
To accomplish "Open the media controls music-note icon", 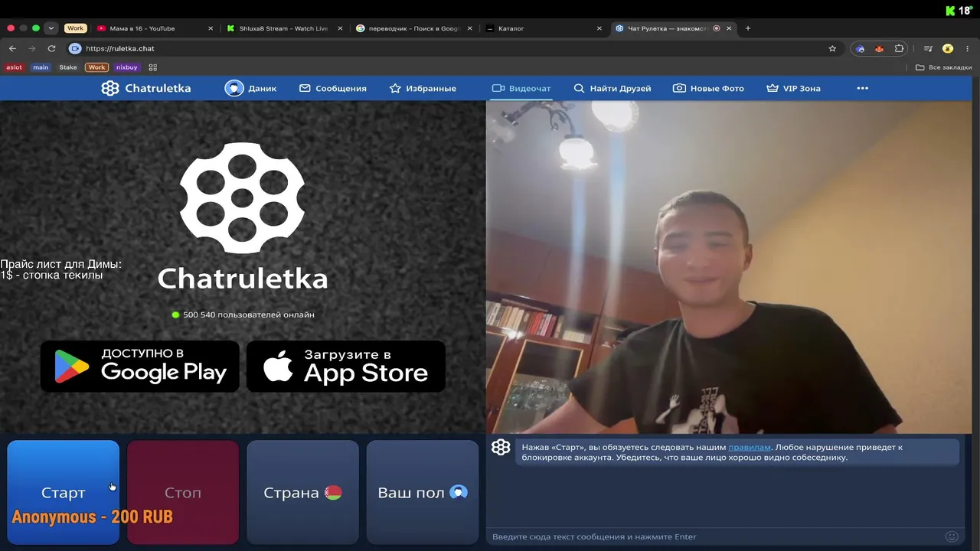I will tap(928, 48).
